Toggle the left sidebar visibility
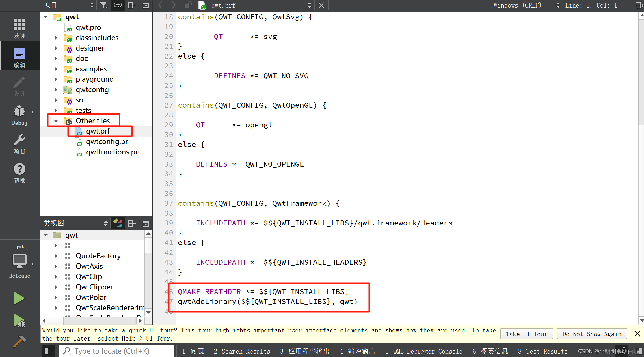 (48, 351)
